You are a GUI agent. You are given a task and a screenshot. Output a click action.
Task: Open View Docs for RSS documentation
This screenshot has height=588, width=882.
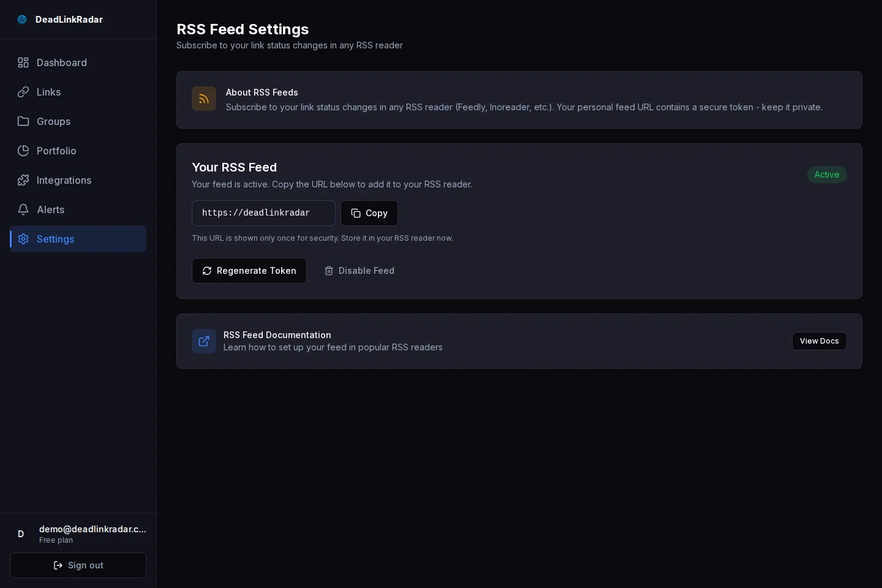[819, 341]
